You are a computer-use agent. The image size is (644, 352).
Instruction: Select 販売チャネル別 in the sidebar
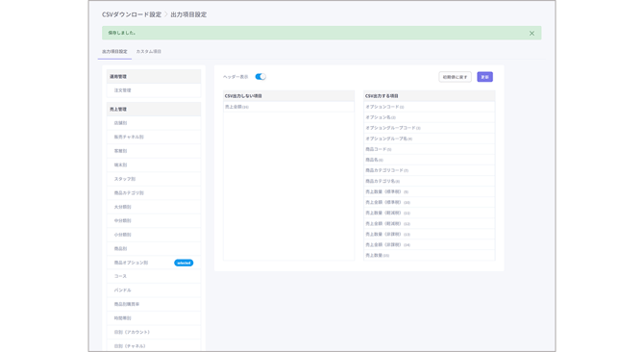tap(154, 138)
